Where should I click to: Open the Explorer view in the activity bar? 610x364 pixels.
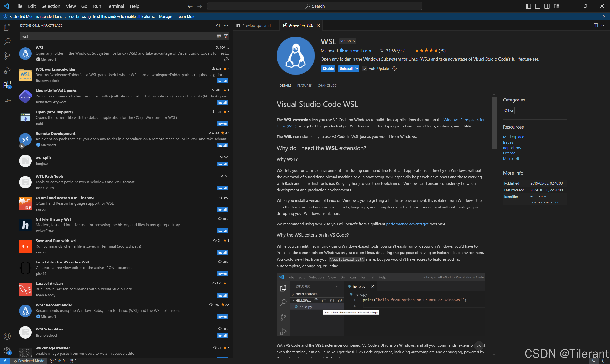point(7,27)
